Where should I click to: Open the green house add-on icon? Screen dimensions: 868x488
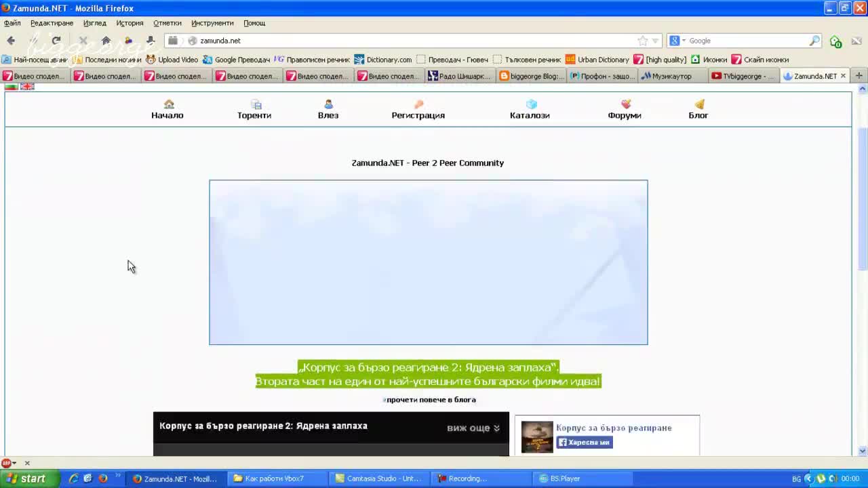[x=836, y=41]
